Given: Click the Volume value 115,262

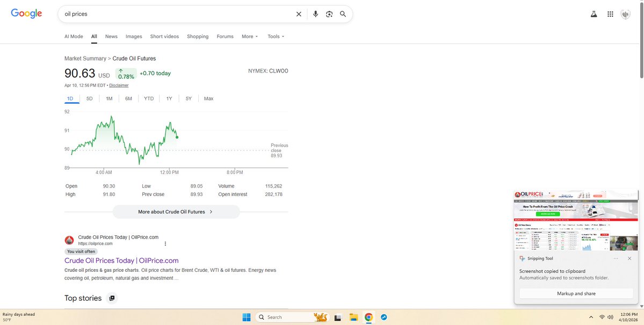Looking at the screenshot, I should [274, 186].
